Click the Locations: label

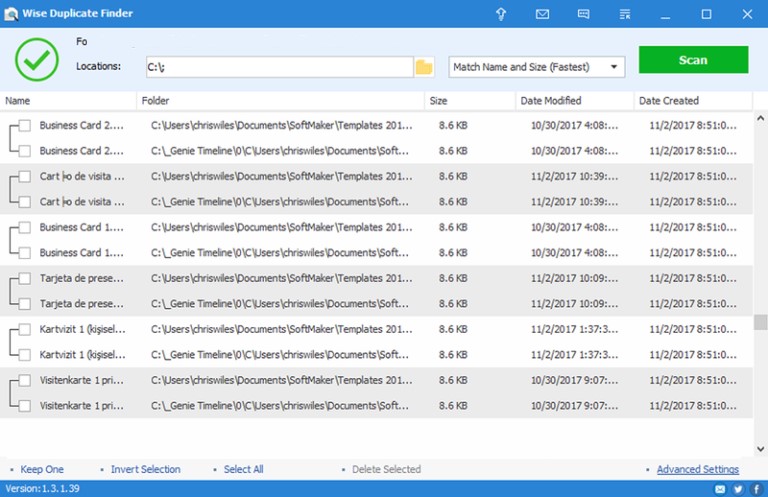point(98,66)
